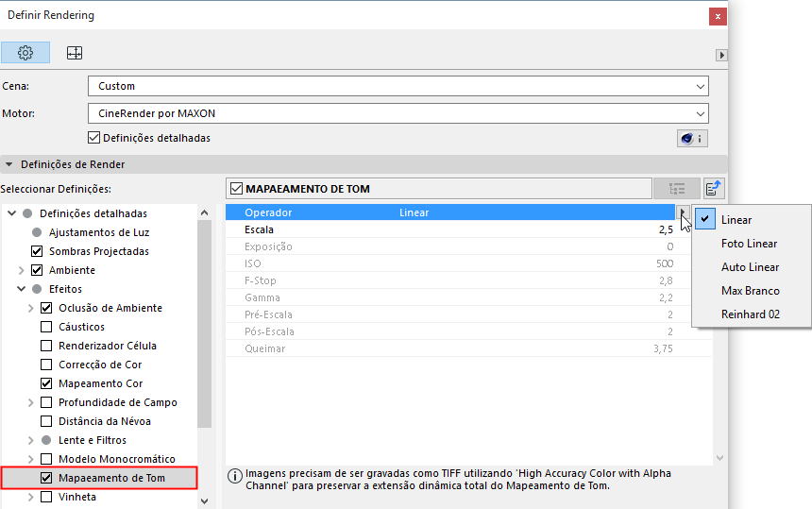Click the ISO value 500
Viewport: 812px width, 509px height.
tap(665, 263)
